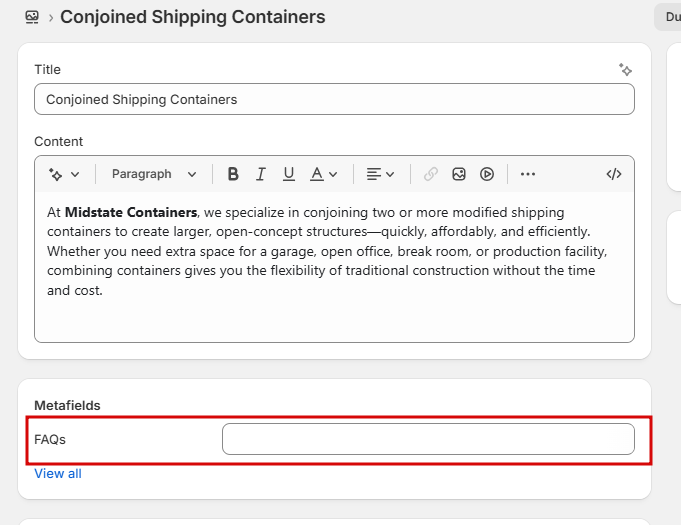Underline the selected content text
This screenshot has width=681, height=525.
click(x=289, y=174)
